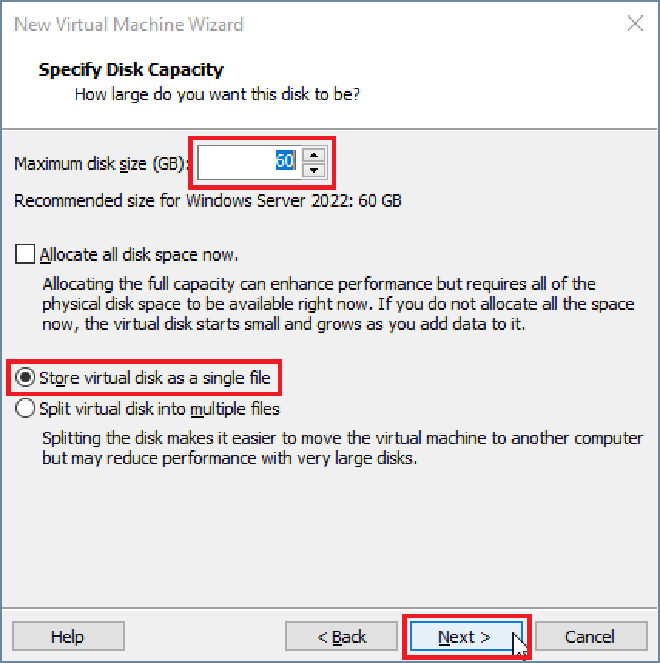Choose Split virtual disk into multiple files
This screenshot has height=663, width=660.
[23, 408]
